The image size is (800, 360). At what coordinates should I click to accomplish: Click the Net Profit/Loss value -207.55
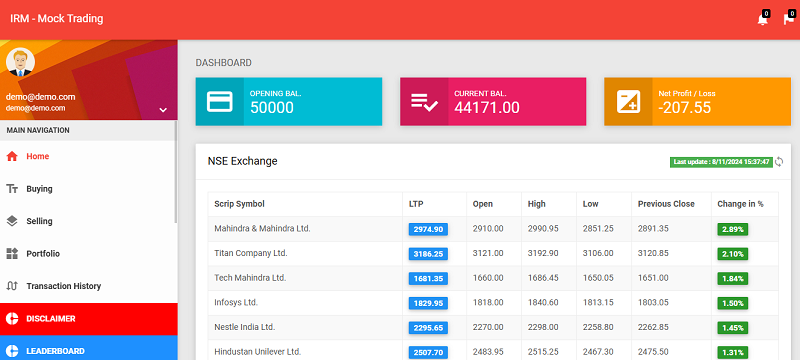(684, 108)
